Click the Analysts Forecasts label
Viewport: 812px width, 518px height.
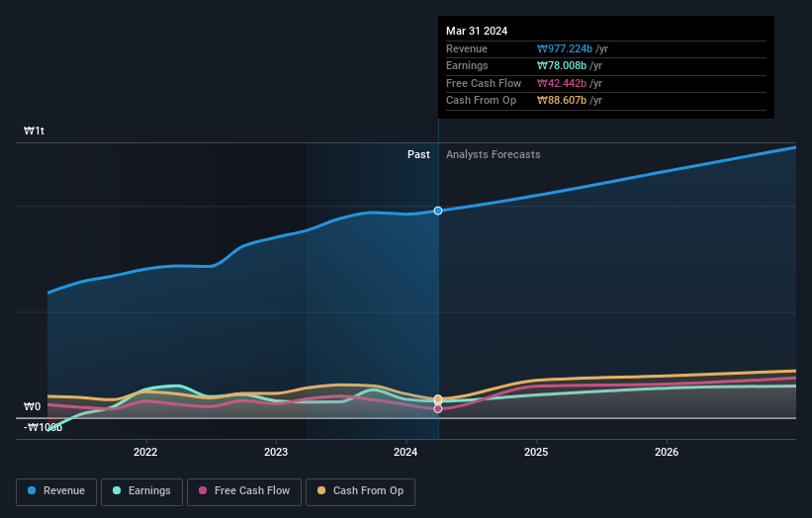pos(493,155)
